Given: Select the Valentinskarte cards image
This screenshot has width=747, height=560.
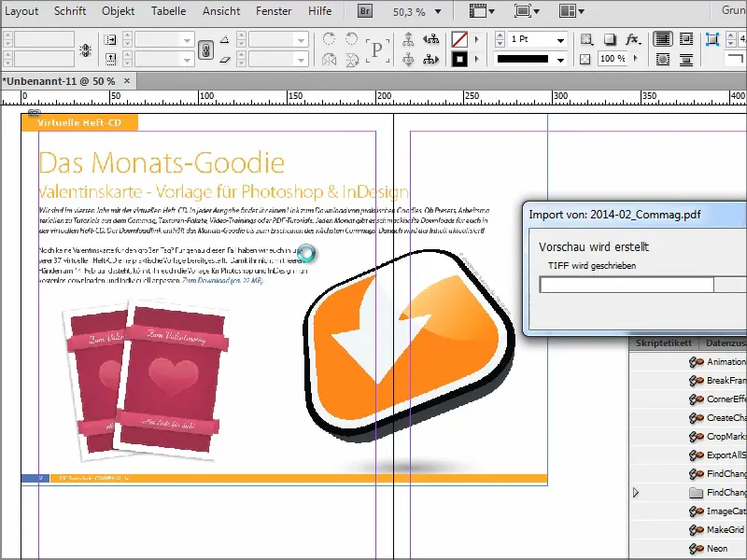Looking at the screenshot, I should pyautogui.click(x=146, y=380).
